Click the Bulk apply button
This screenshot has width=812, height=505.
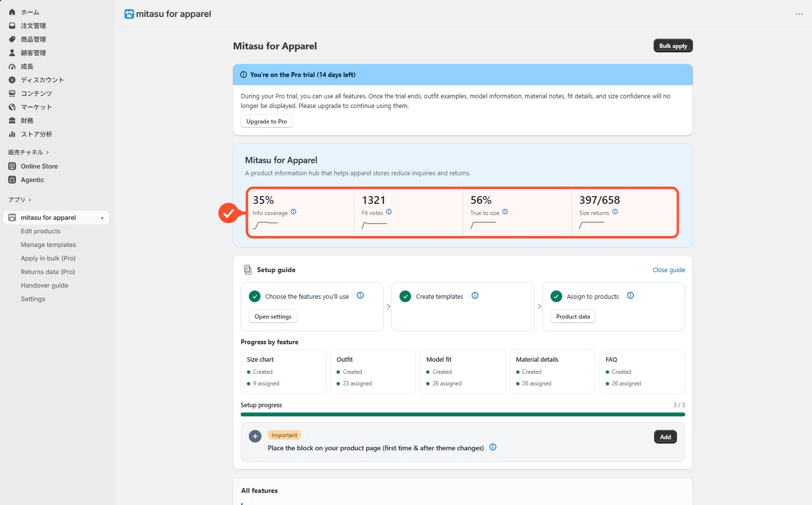tap(673, 46)
